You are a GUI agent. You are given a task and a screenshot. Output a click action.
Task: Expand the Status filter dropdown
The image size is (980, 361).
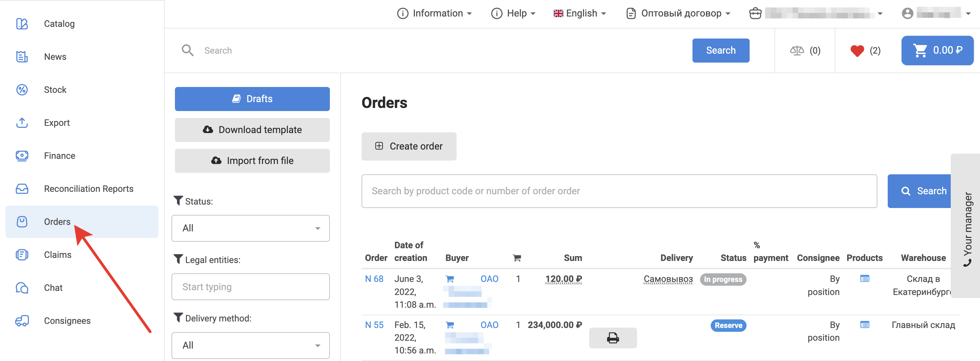(x=250, y=228)
